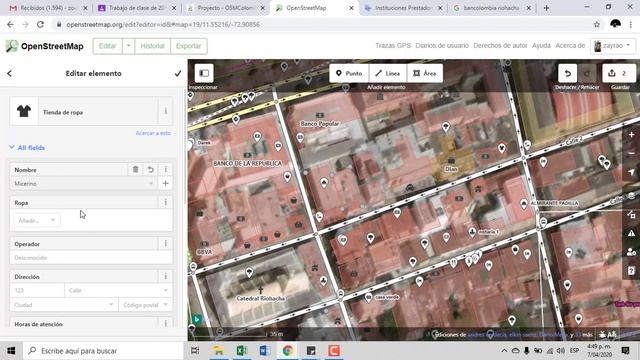Open the Ayuda link
The image size is (640, 360).
[x=541, y=46]
